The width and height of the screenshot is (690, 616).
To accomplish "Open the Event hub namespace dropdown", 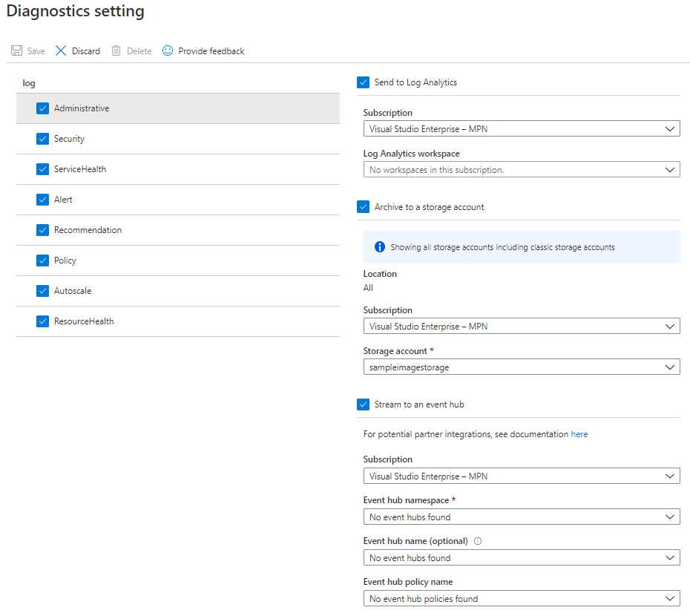I will coord(521,517).
